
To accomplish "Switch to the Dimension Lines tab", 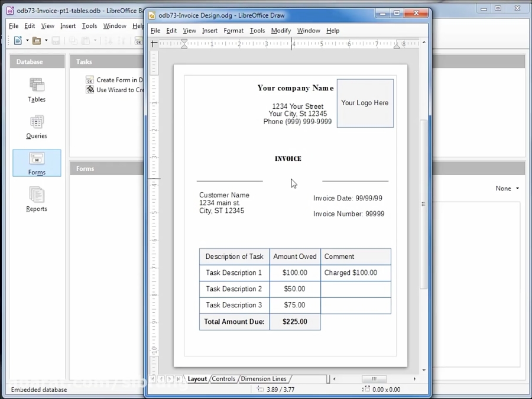I will click(x=264, y=379).
